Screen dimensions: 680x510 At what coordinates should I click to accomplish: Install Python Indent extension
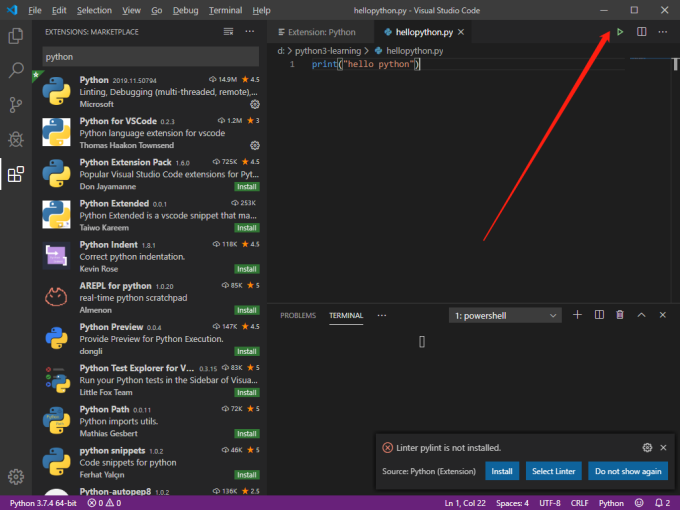pyautogui.click(x=247, y=269)
